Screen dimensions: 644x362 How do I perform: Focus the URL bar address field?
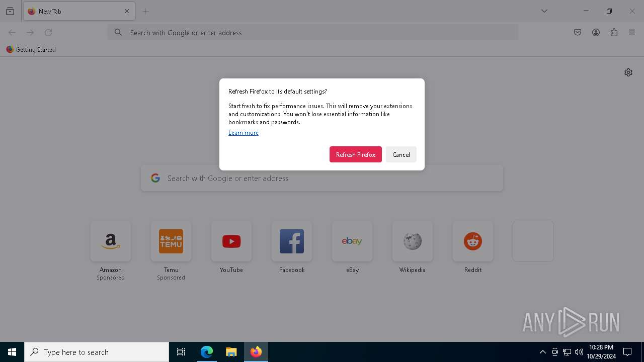[x=313, y=33]
